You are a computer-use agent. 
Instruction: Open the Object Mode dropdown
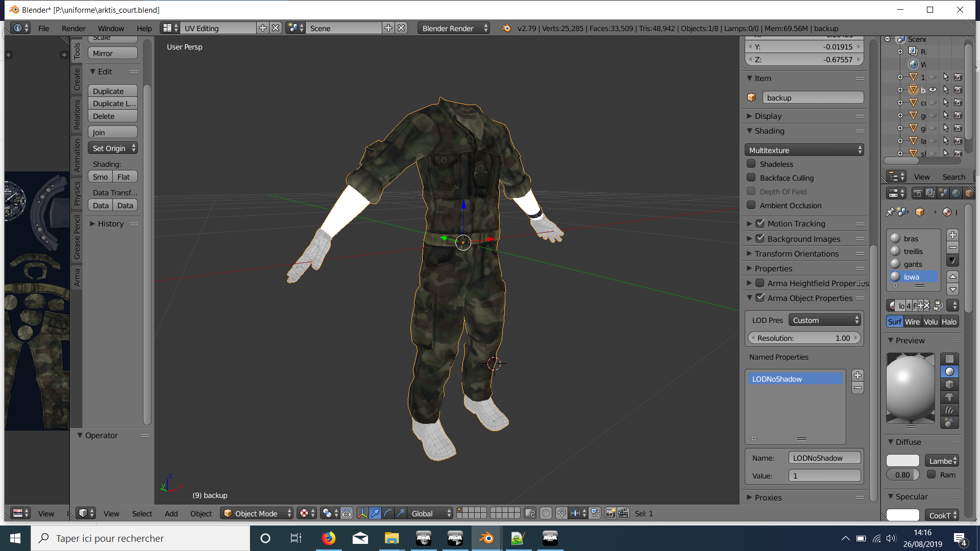tap(257, 513)
